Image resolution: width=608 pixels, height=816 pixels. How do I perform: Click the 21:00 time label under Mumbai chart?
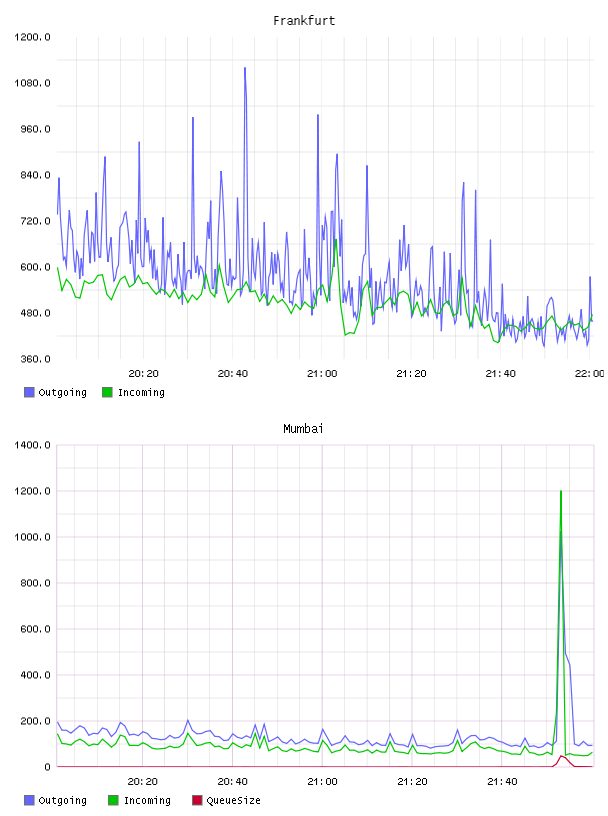[x=322, y=782]
